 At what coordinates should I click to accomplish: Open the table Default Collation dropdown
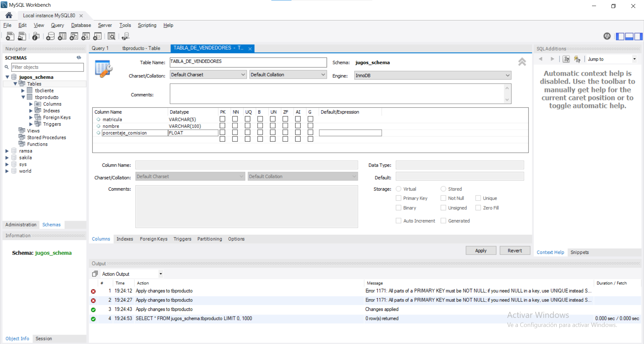[x=288, y=75]
